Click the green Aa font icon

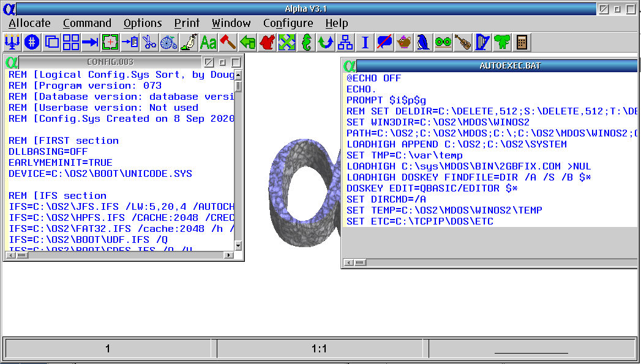[x=208, y=42]
